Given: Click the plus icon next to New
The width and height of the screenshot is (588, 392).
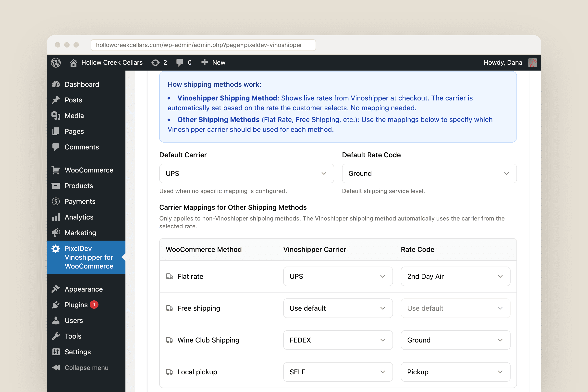Looking at the screenshot, I should coord(205,62).
